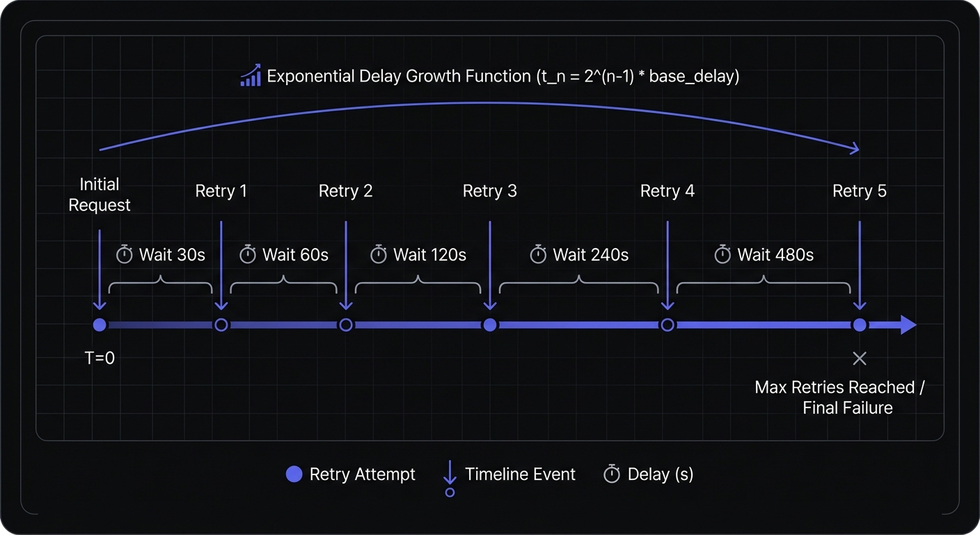The width and height of the screenshot is (980, 535).
Task: Select the open circle marker at Retry 4
Action: [667, 325]
